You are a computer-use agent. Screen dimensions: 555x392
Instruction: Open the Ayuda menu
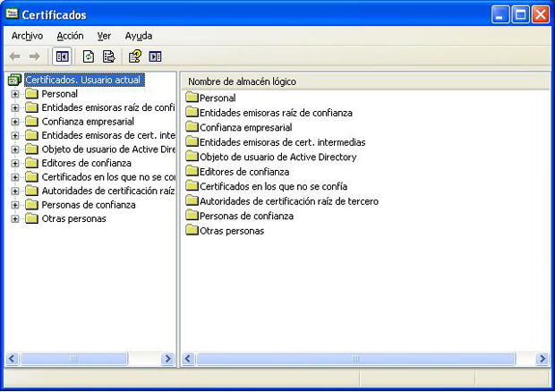tap(138, 36)
